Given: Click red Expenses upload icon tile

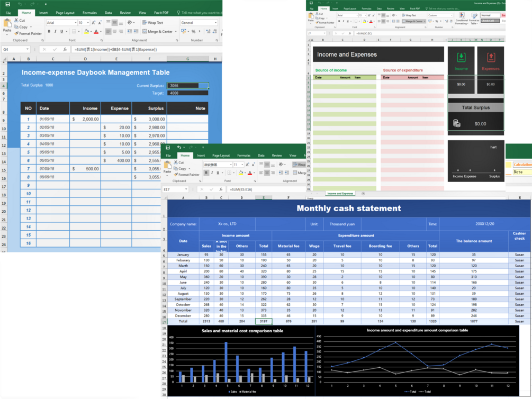Looking at the screenshot, I should (491, 58).
